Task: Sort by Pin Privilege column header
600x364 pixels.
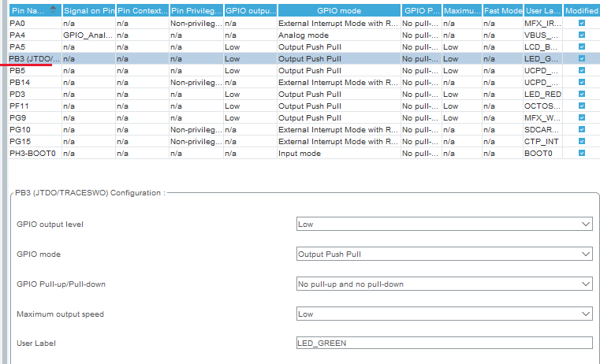Action: (x=196, y=11)
